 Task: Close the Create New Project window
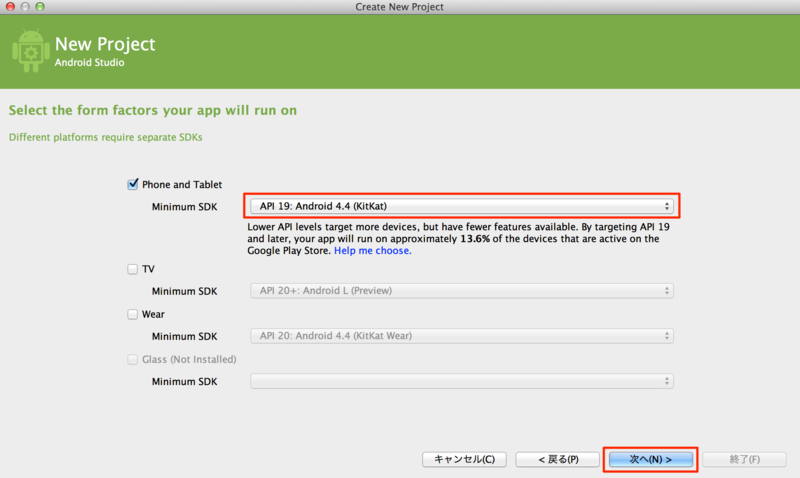pyautogui.click(x=10, y=7)
